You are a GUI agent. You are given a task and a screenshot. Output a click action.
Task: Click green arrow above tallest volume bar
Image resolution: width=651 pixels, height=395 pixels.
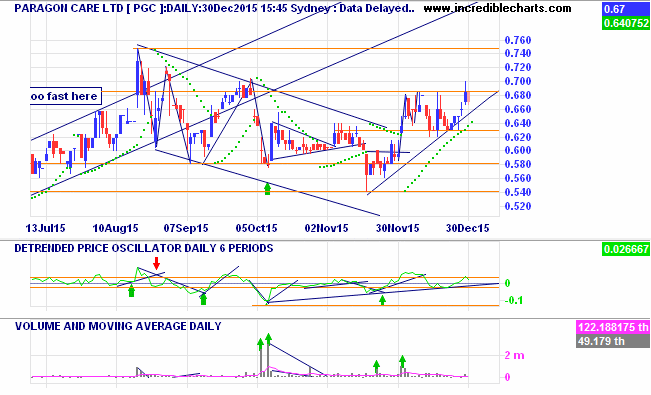[x=268, y=339]
